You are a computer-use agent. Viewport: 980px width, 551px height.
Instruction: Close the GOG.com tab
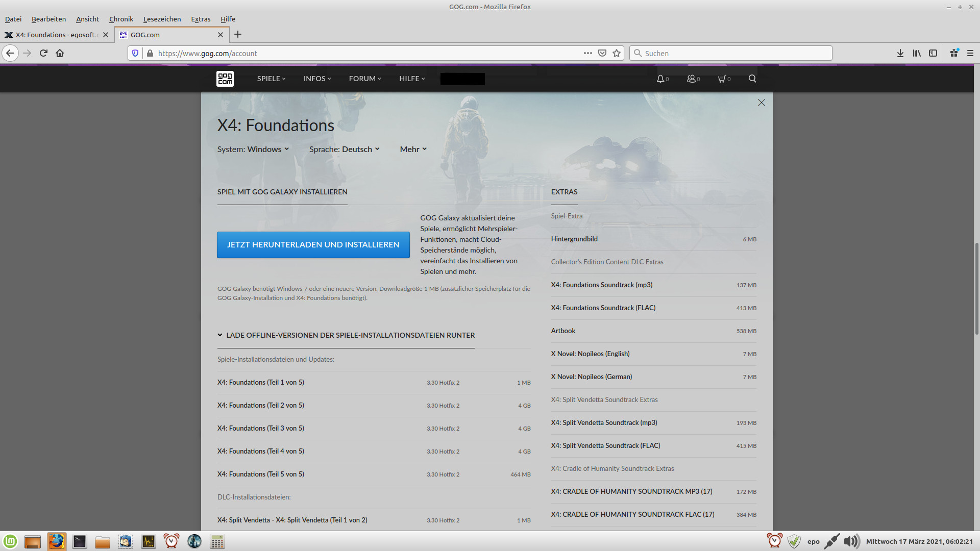click(x=220, y=35)
